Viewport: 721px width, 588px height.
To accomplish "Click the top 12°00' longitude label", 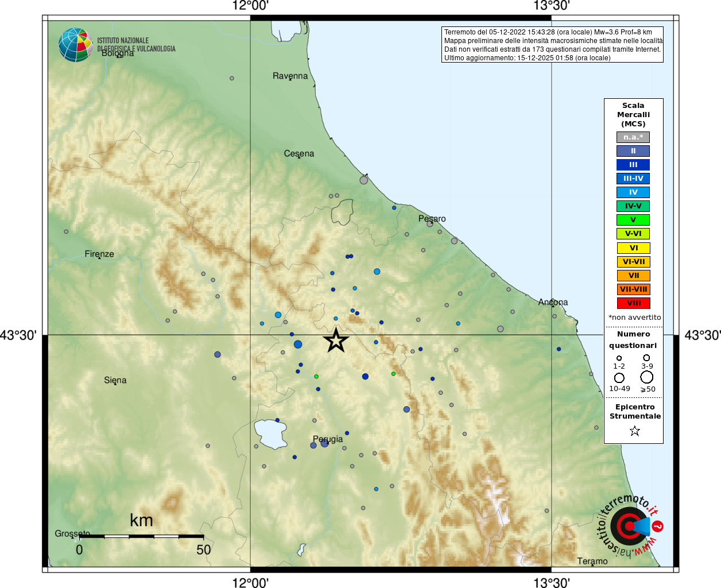I will coord(250,6).
